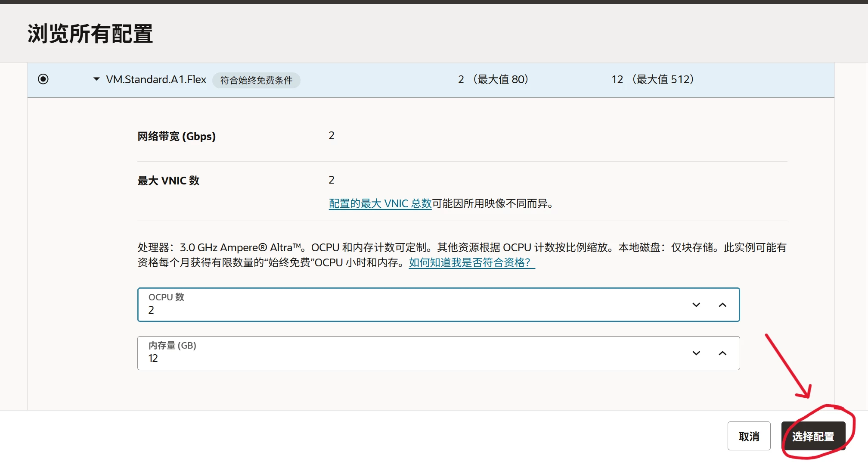Click the 网络带宽 (Gbps) label
The height and width of the screenshot is (465, 868).
(177, 137)
